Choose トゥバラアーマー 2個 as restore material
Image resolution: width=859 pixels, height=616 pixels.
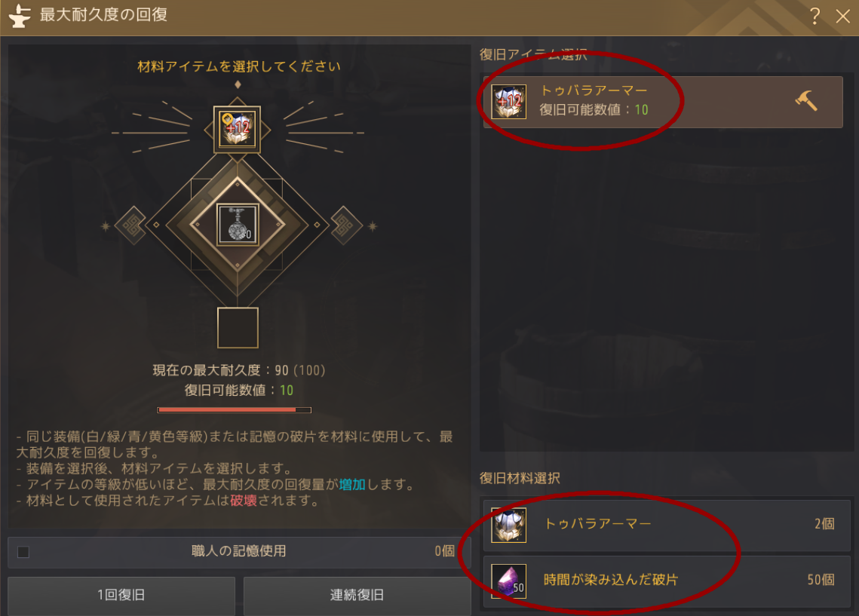click(667, 525)
